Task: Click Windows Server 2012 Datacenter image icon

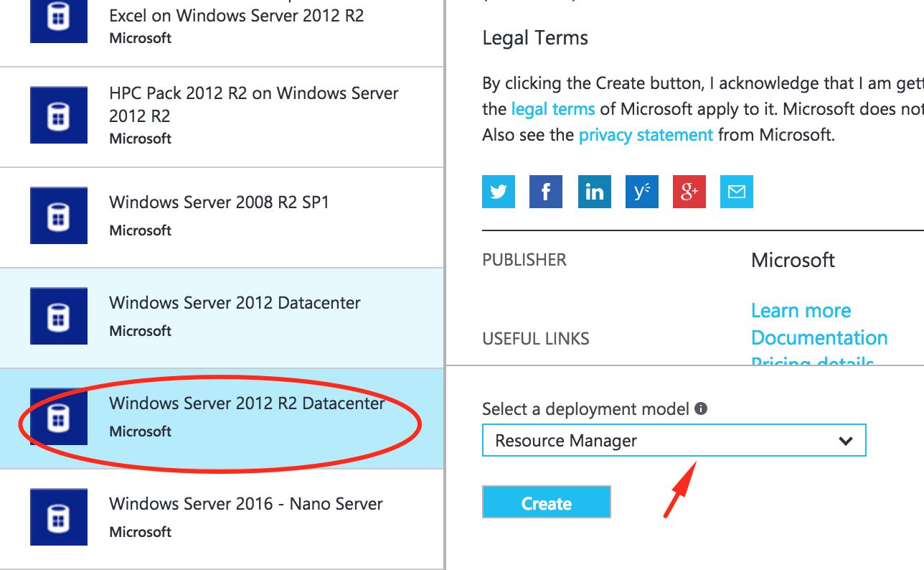Action: point(59,316)
